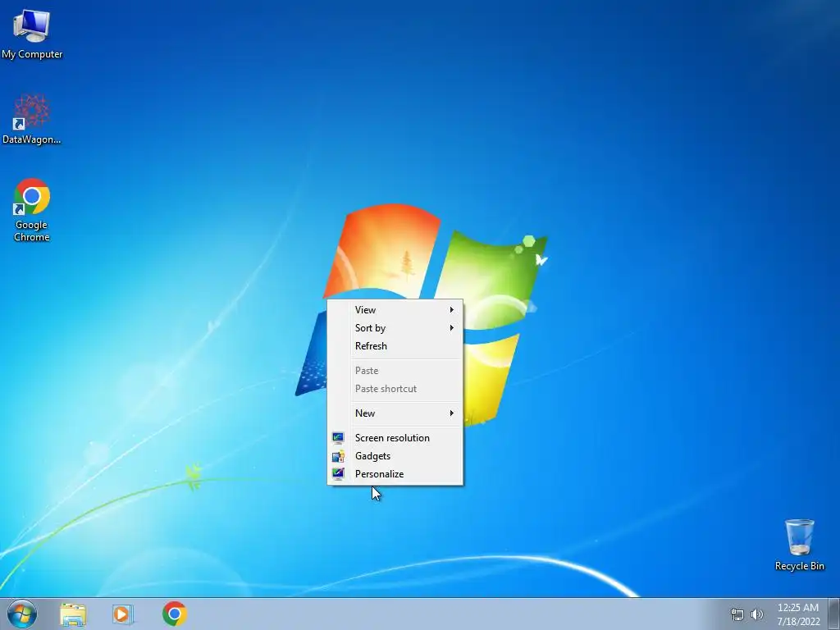The width and height of the screenshot is (840, 630).
Task: Choose Refresh from the context menu
Action: (x=395, y=346)
